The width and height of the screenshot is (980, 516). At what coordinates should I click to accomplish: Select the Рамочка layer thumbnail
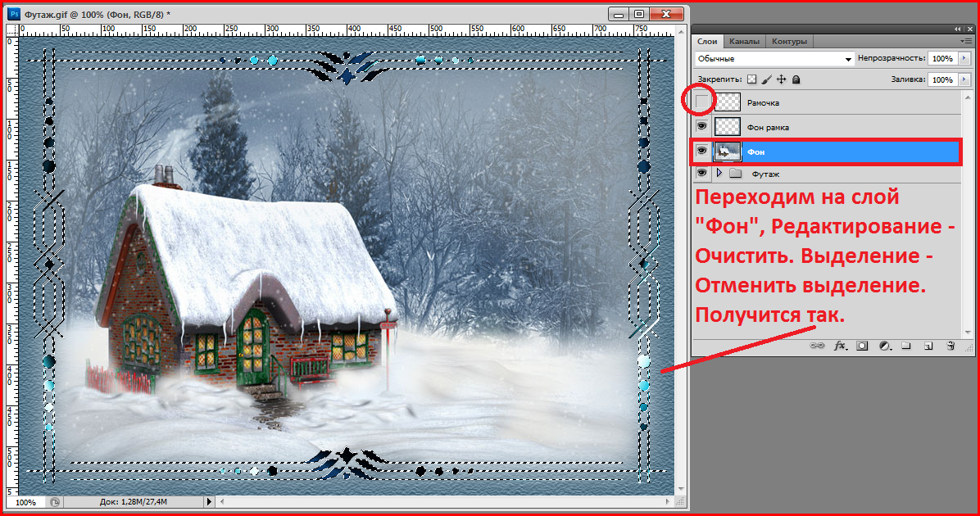(x=728, y=102)
